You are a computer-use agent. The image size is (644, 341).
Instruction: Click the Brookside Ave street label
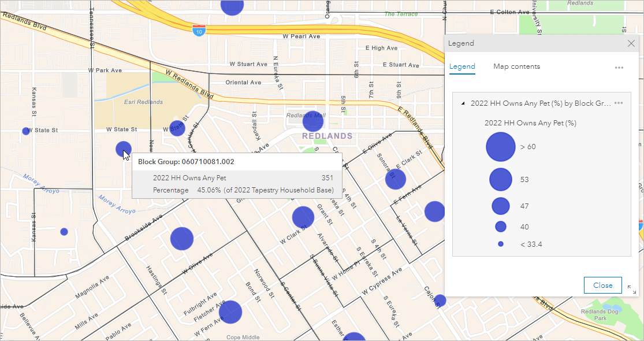pyautogui.click(x=144, y=227)
